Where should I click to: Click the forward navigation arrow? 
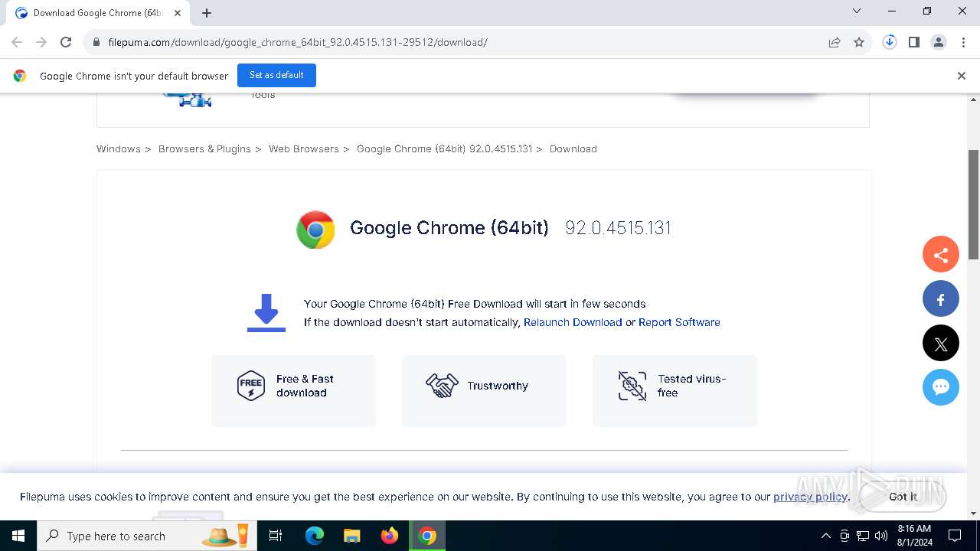(41, 42)
